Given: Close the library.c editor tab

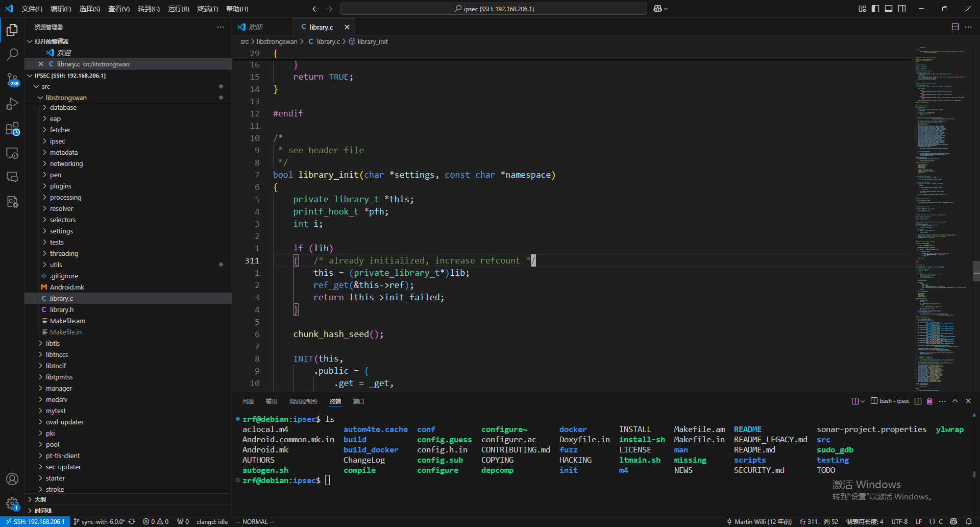Looking at the screenshot, I should click(347, 27).
